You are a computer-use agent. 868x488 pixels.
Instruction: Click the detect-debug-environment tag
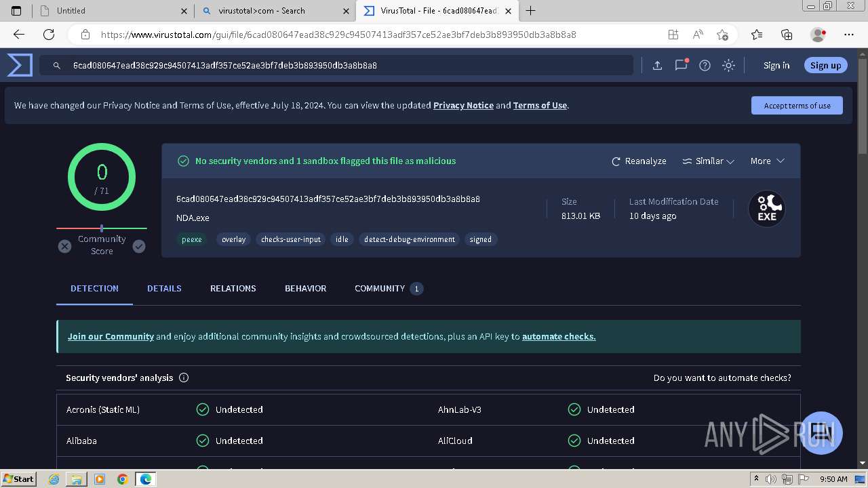pyautogui.click(x=409, y=239)
